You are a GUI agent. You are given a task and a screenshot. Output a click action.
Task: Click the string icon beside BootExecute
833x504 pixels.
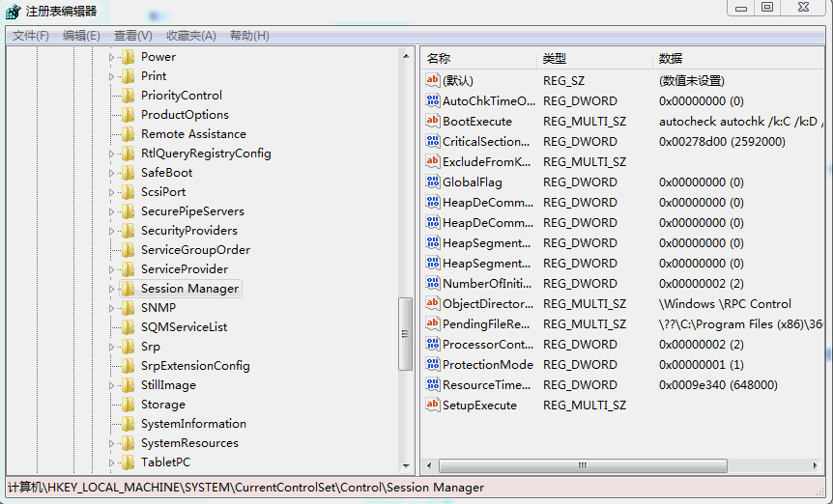(x=432, y=121)
